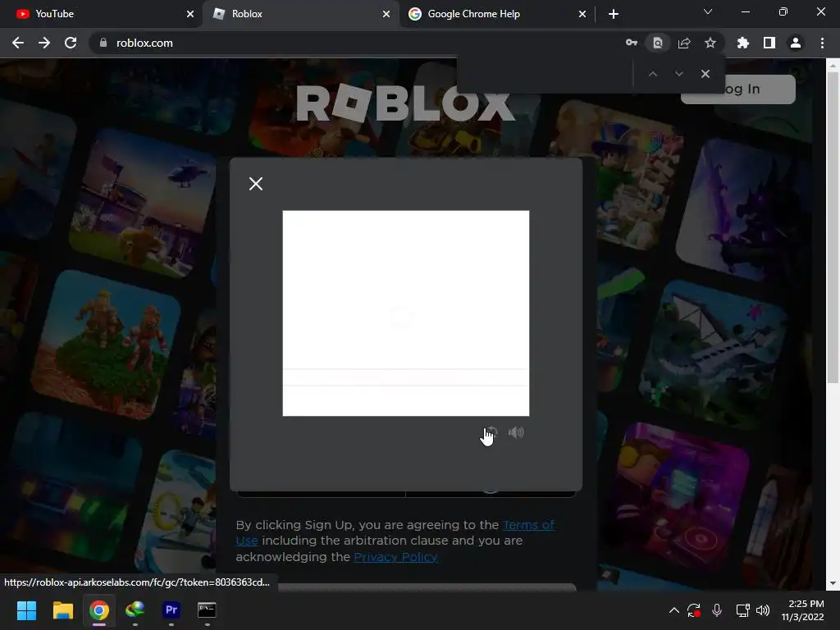Open the Extensions puzzle icon

pos(743,43)
